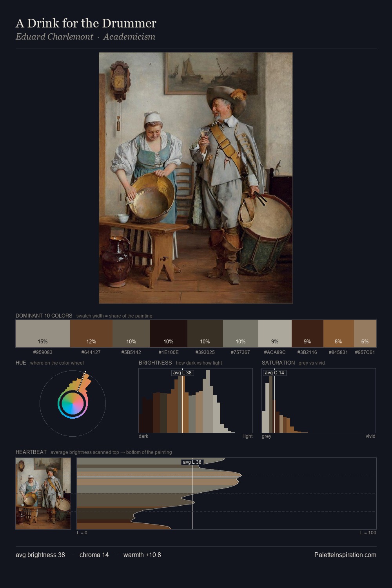Click the hex code text '#959083'
This screenshot has width=392, height=588.
(x=43, y=352)
